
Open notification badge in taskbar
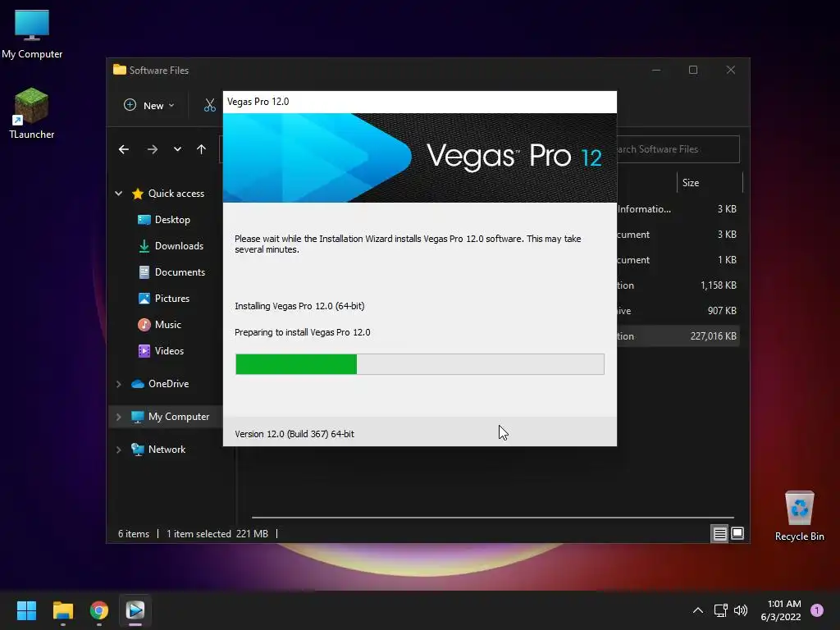pyautogui.click(x=817, y=610)
